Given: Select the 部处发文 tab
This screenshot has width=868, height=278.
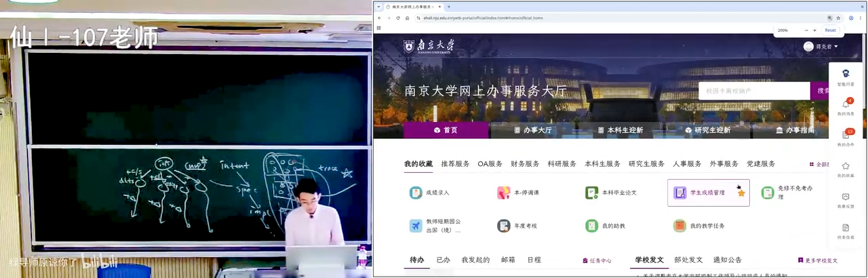Looking at the screenshot, I should (x=688, y=260).
